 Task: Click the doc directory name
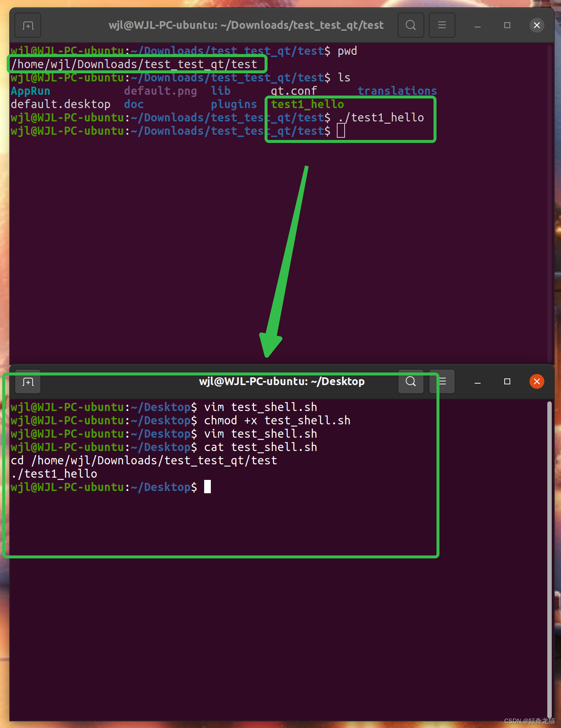pyautogui.click(x=134, y=104)
